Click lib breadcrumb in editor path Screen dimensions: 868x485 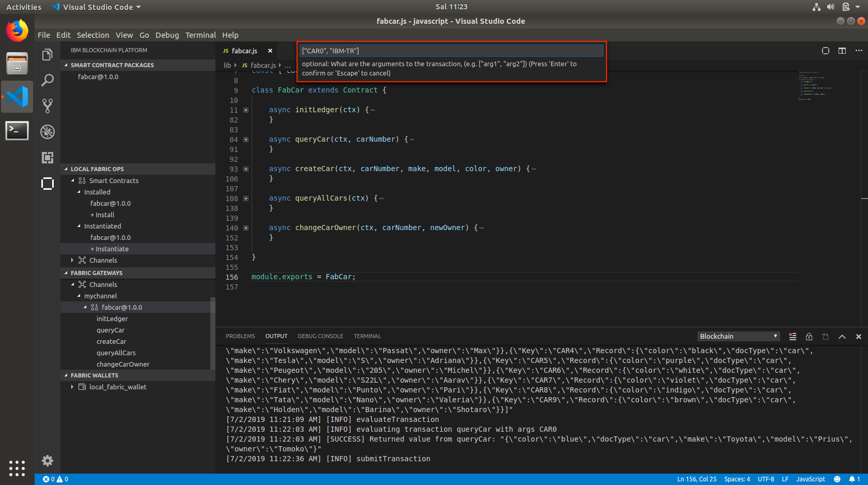point(227,66)
